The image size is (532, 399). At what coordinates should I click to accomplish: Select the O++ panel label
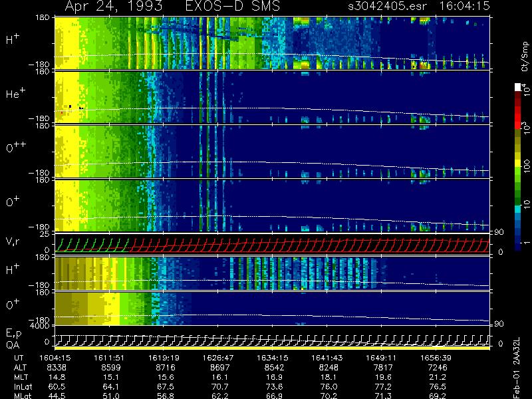click(x=15, y=148)
